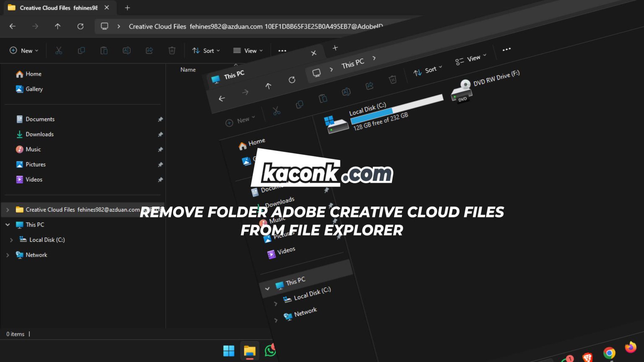Viewport: 644px width, 362px height.
Task: Click the Cut scissors icon in toolbar
Action: coord(59,51)
